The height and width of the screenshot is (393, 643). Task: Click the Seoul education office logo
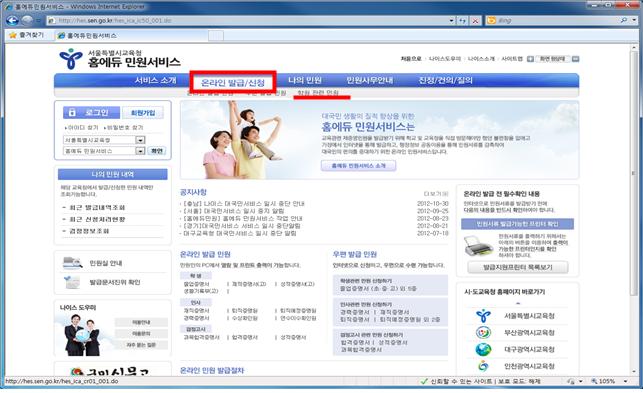click(x=71, y=59)
